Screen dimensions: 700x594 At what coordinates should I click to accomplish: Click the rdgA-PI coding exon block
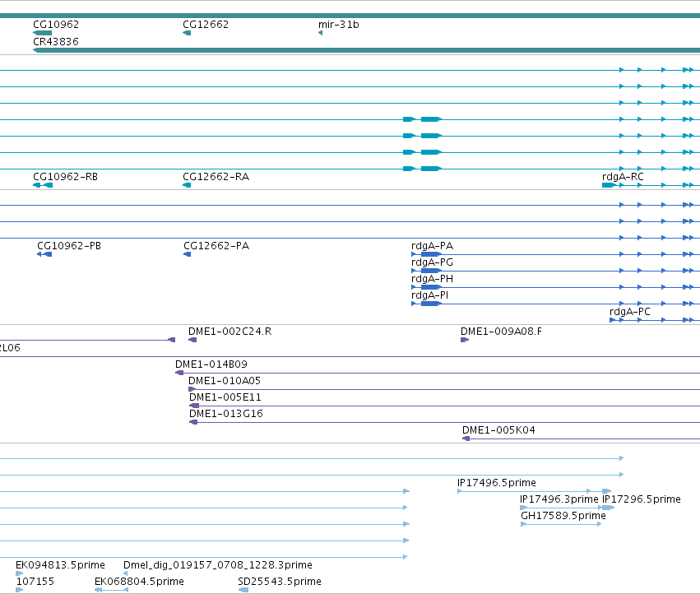[431, 304]
